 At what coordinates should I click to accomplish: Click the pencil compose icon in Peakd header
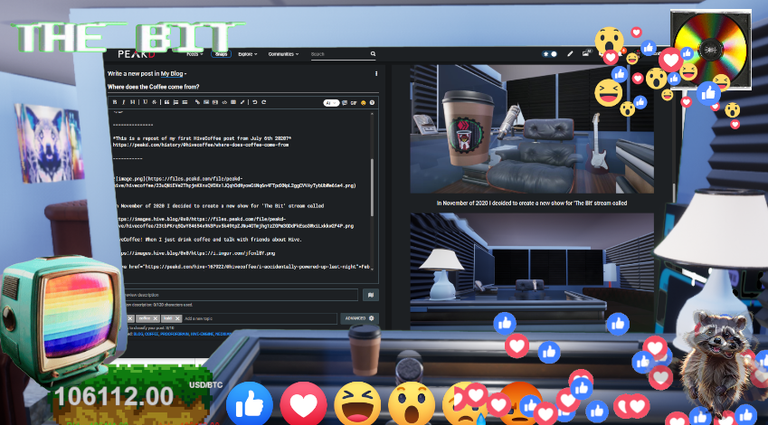coord(570,54)
